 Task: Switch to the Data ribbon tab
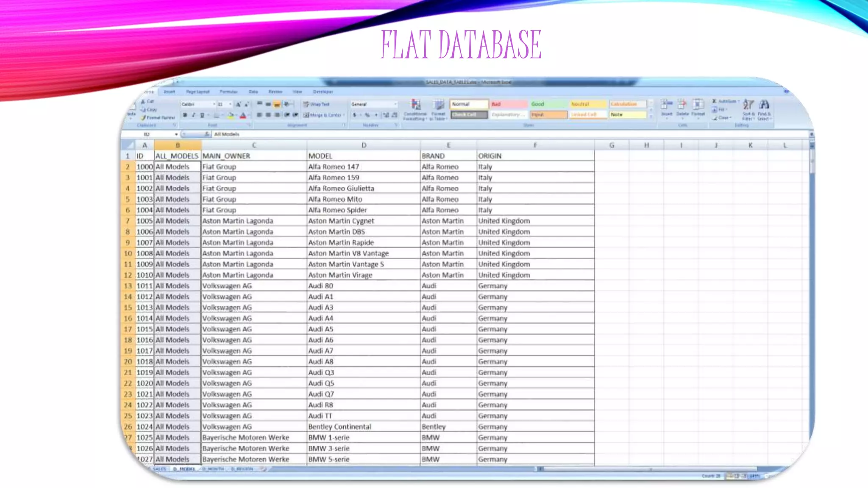pos(253,92)
